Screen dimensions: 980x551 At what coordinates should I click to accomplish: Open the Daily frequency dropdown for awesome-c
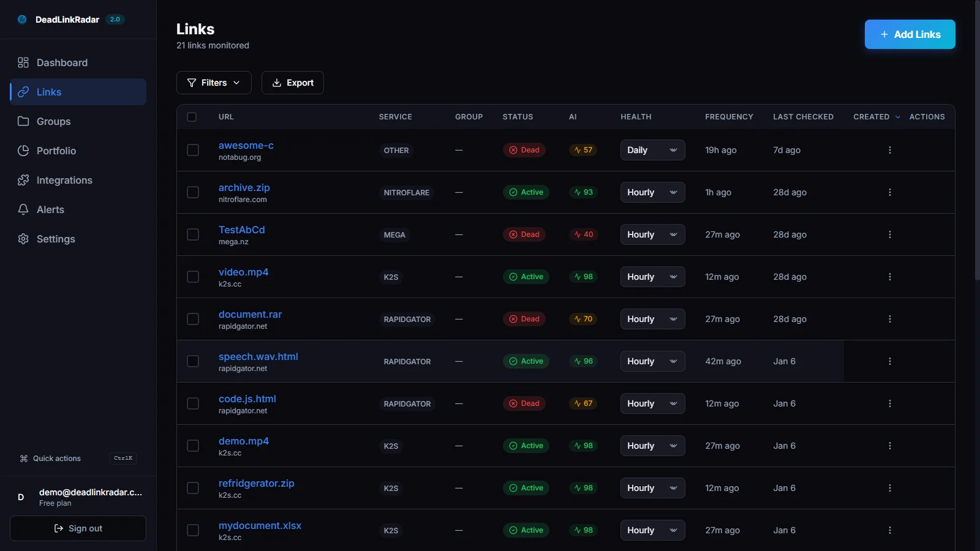click(652, 150)
